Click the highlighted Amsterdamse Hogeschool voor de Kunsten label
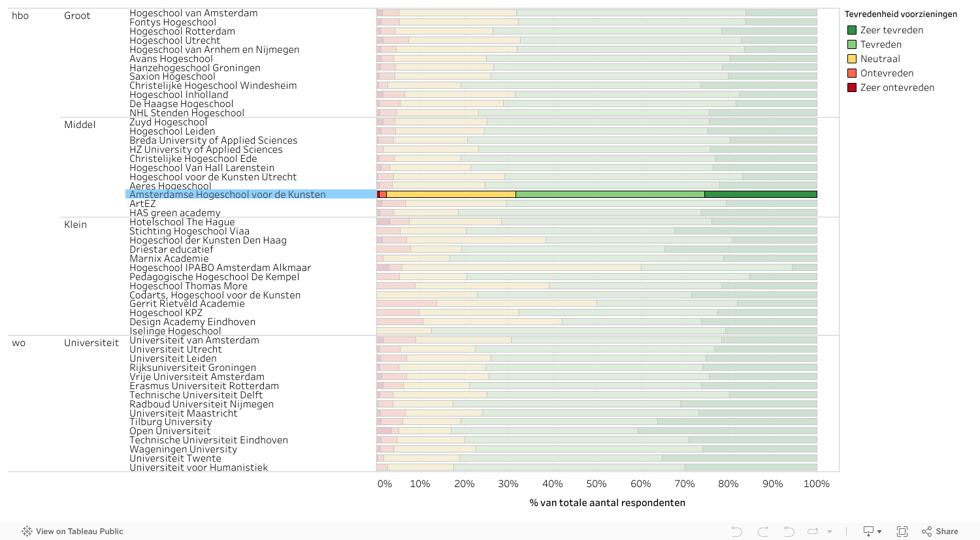This screenshot has width=980, height=540. click(227, 195)
